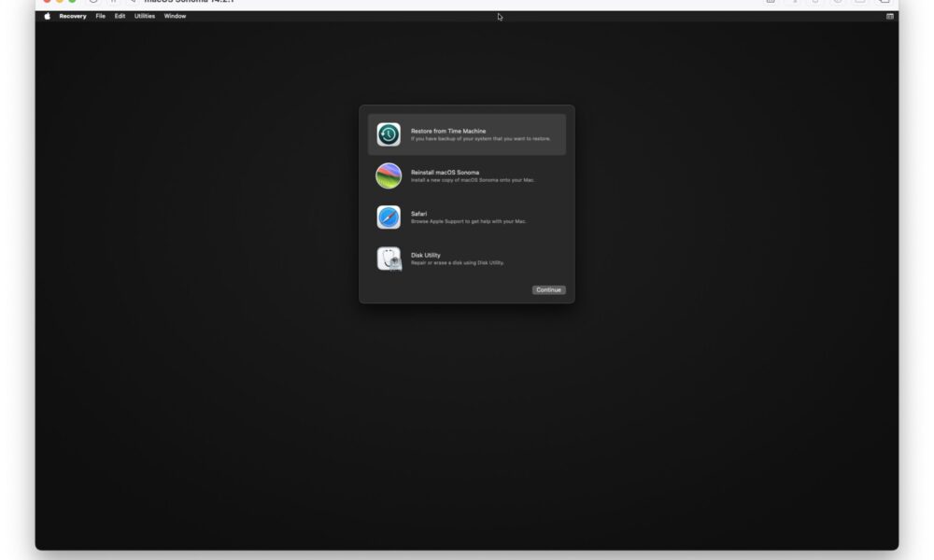
Task: Open the File menu
Action: [x=101, y=16]
